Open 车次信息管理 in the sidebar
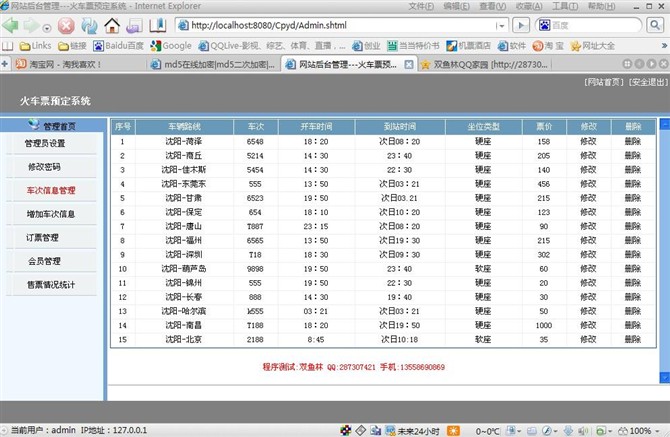The image size is (670, 437). 51,191
